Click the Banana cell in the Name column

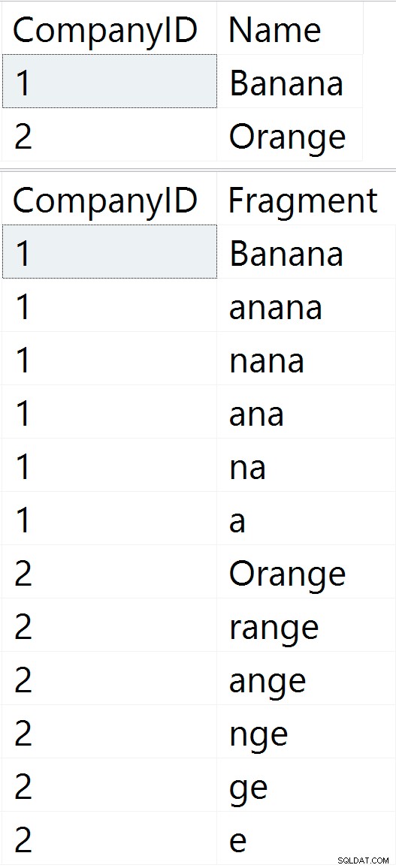coord(289,81)
